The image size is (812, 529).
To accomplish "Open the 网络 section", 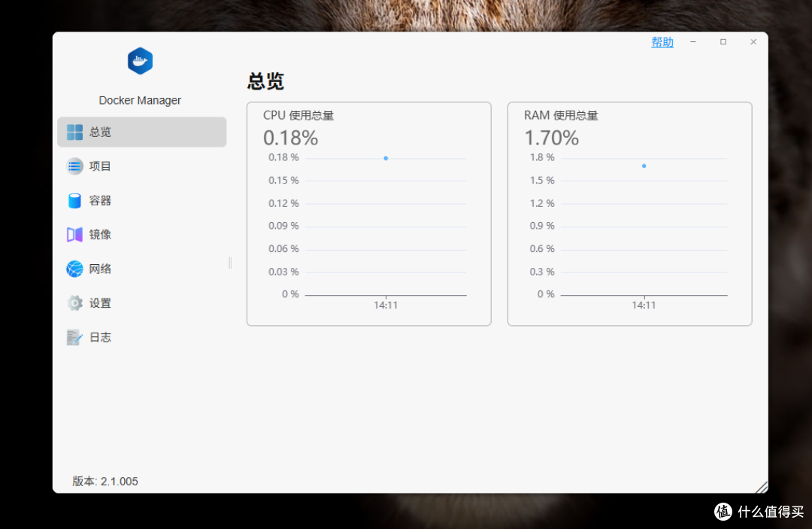I will click(x=142, y=269).
